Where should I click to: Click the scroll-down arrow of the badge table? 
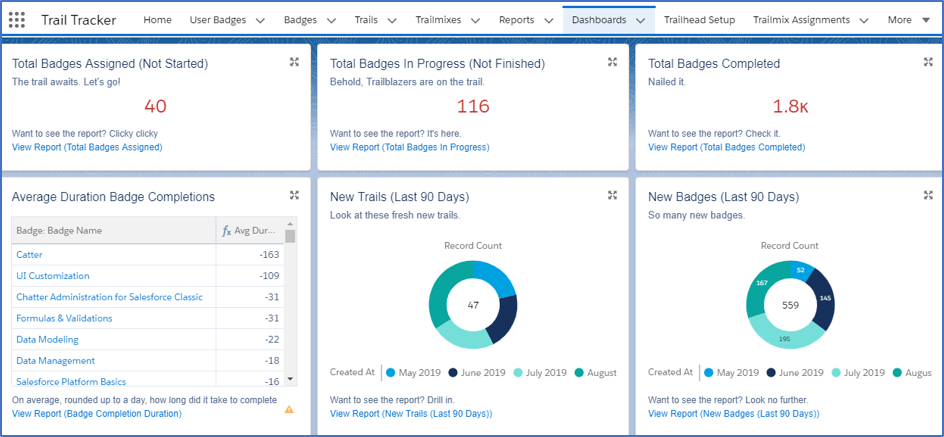click(x=290, y=379)
